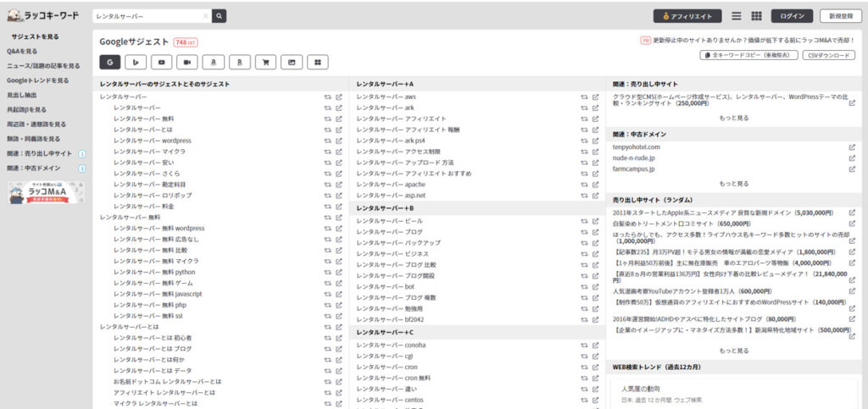Open Googleトレンドを見る in sidebar
This screenshot has height=409, width=868.
[x=37, y=80]
